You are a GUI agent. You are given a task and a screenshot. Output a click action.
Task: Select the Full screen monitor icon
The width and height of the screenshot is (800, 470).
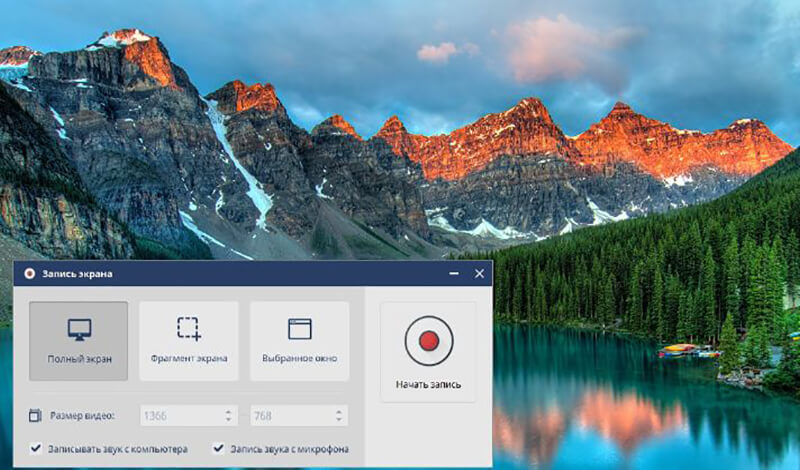click(78, 329)
